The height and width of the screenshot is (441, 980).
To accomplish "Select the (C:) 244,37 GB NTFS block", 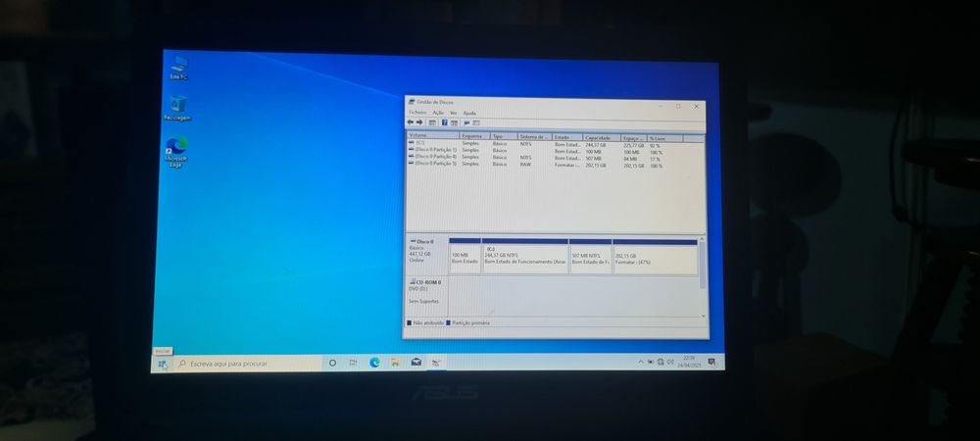I will (x=525, y=256).
